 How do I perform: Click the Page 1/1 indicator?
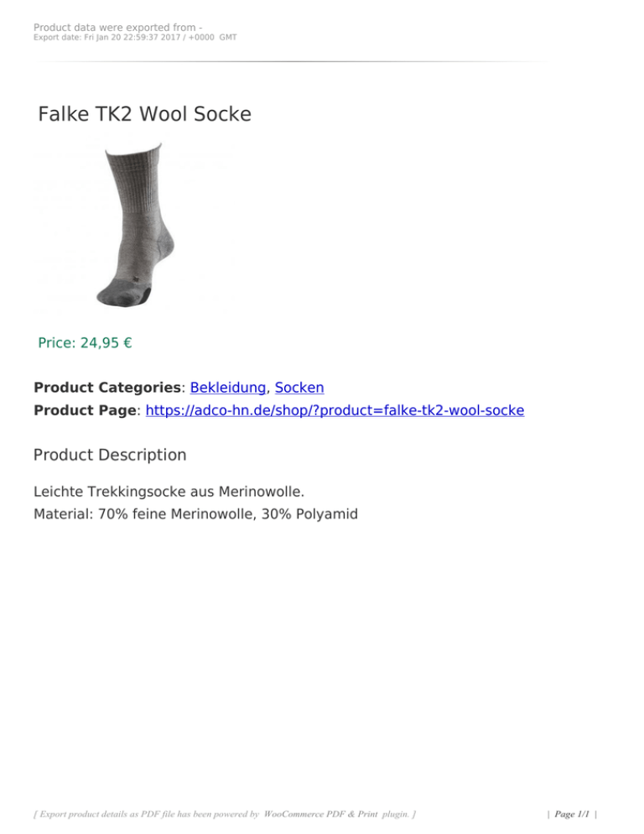572,814
